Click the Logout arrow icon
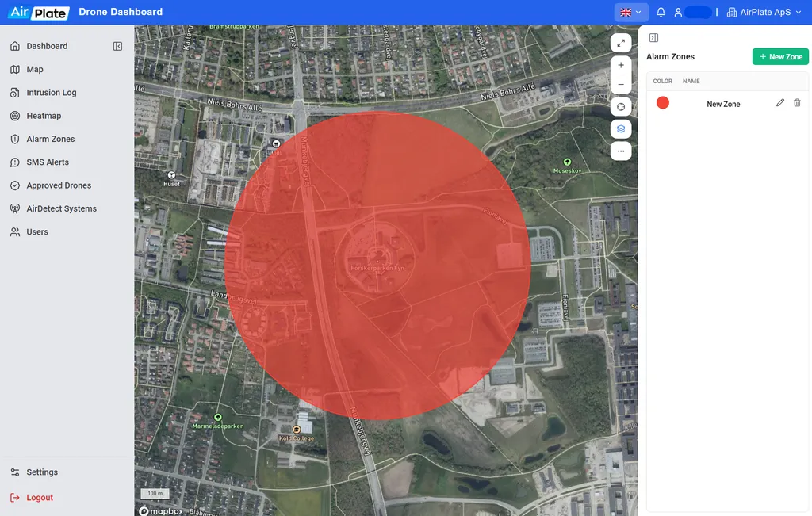This screenshot has height=516, width=812. [15, 497]
